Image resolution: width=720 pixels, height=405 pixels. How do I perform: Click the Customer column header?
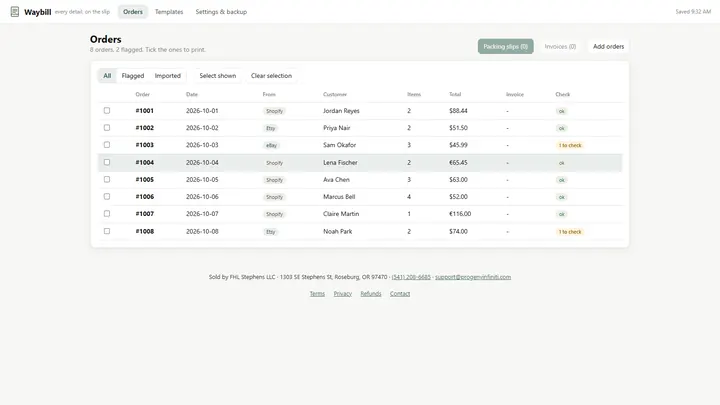click(x=335, y=94)
